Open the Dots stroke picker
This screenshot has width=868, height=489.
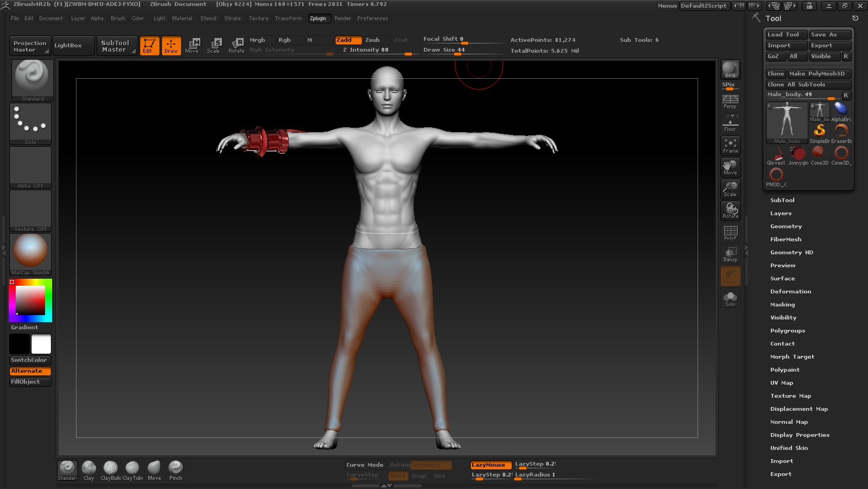pyautogui.click(x=30, y=124)
